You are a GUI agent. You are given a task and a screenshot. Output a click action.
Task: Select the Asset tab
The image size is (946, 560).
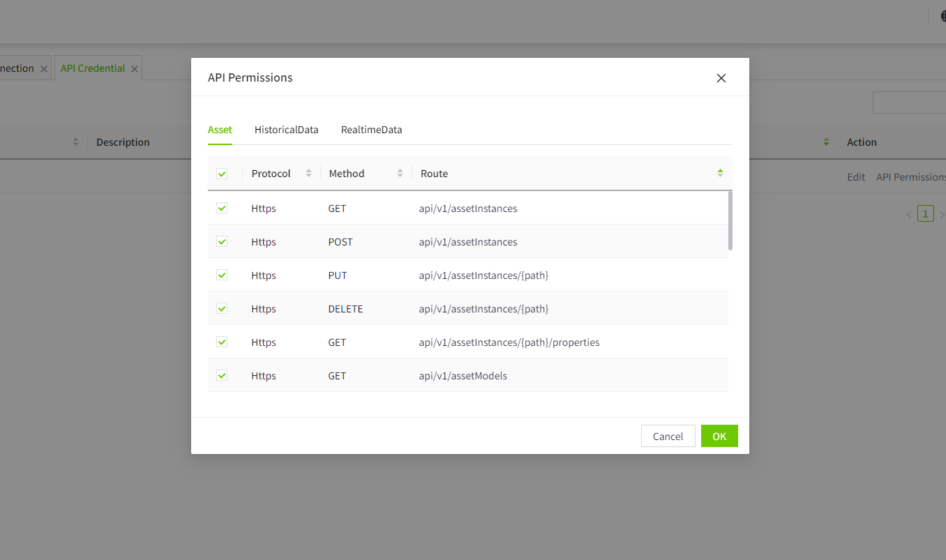coord(220,130)
